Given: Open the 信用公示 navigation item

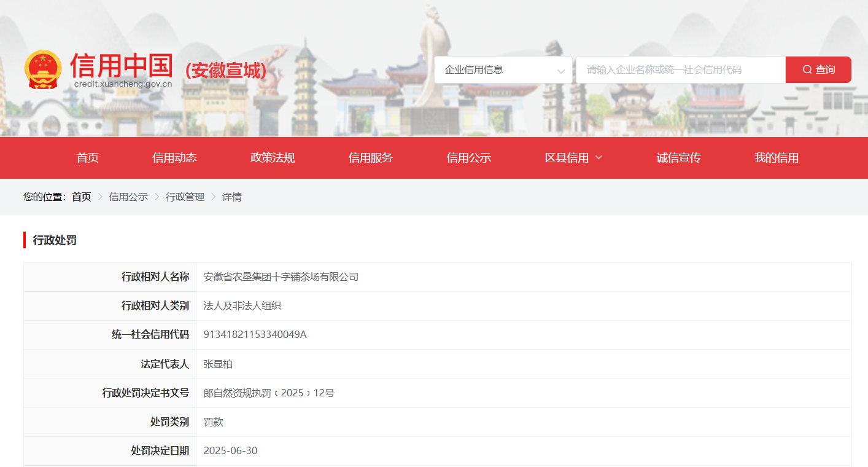Looking at the screenshot, I should coord(469,158).
